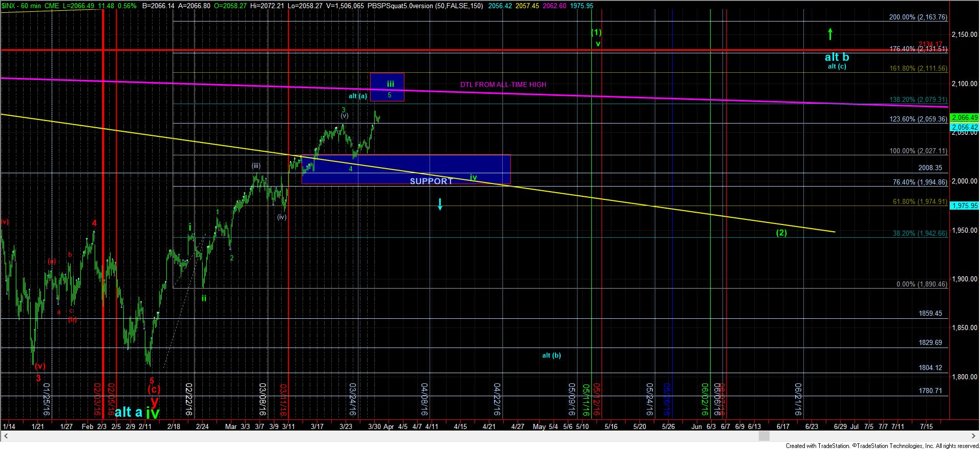Click the 05/24/16 vertical date marker
The image size is (980, 449).
tap(650, 399)
